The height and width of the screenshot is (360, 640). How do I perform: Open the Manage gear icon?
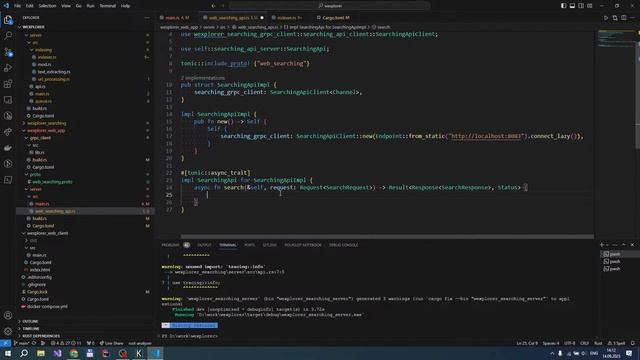(8, 331)
